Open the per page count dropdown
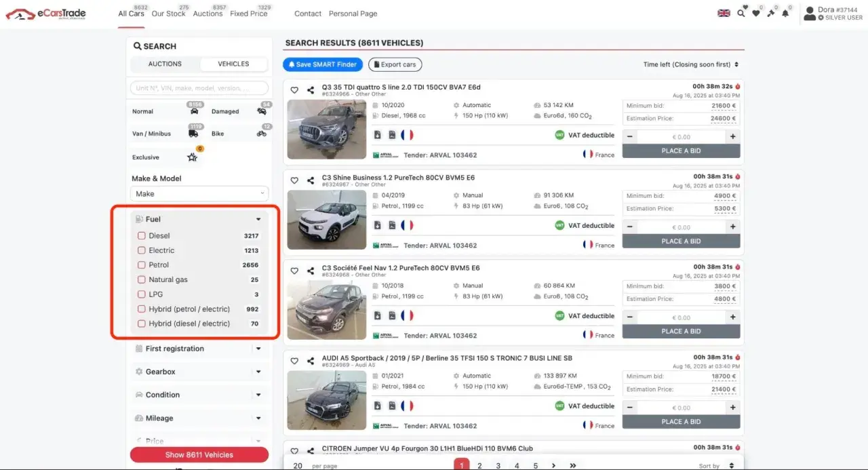 tap(298, 466)
